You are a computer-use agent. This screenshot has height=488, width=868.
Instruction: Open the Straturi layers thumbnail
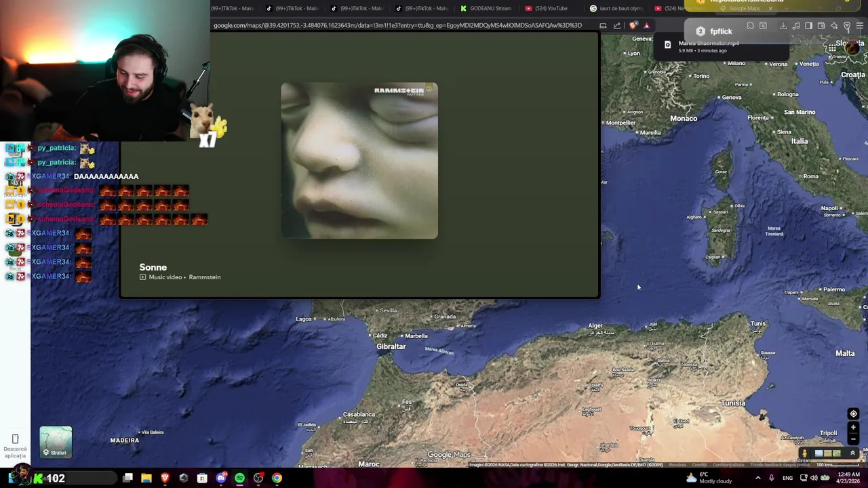(x=56, y=443)
